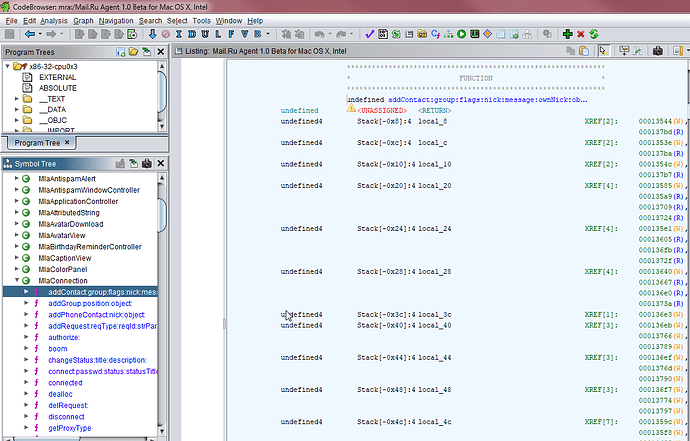Go to next Data via D icon
Viewport: 690px width, 441px height.
coord(192,34)
